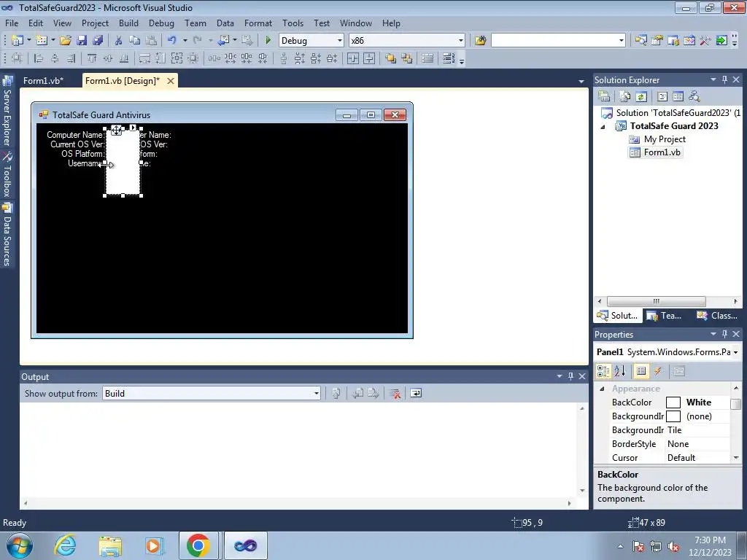
Task: Click the Events lightning bolt in Properties
Action: (x=658, y=371)
